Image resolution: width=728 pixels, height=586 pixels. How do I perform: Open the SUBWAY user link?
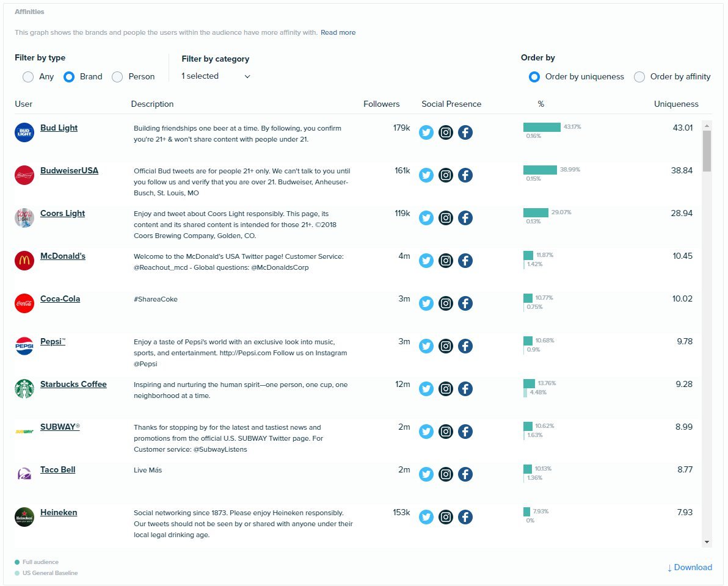coord(60,427)
